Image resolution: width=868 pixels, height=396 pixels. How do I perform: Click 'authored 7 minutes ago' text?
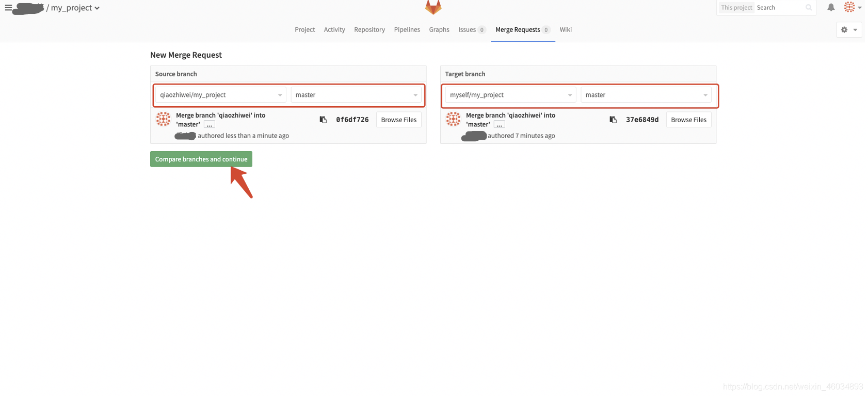point(522,136)
